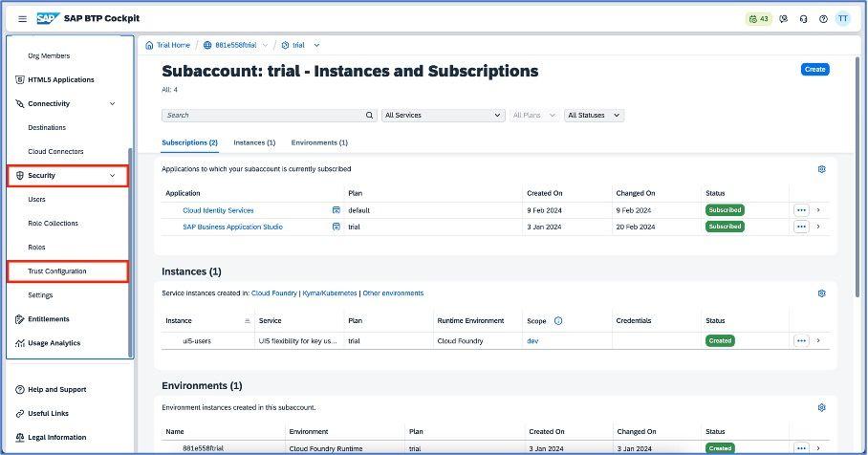Expand the trial subaccount breadcrumb dropdown arrow
The width and height of the screenshot is (868, 455).
(316, 45)
